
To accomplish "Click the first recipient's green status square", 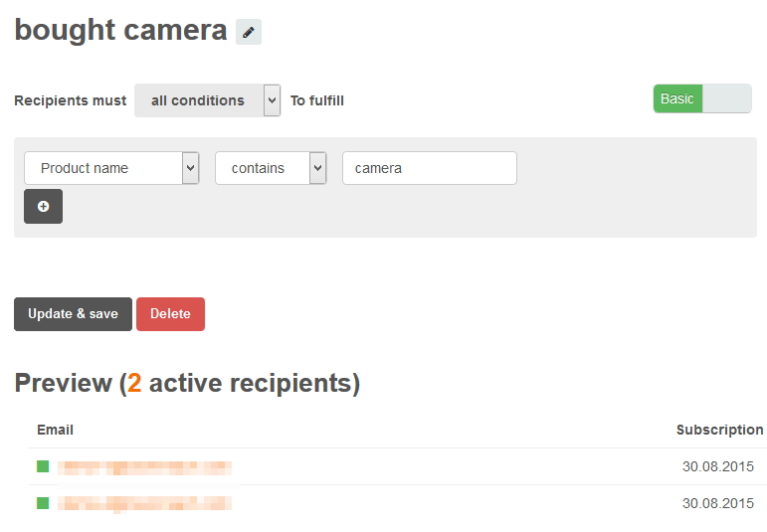I will (43, 466).
